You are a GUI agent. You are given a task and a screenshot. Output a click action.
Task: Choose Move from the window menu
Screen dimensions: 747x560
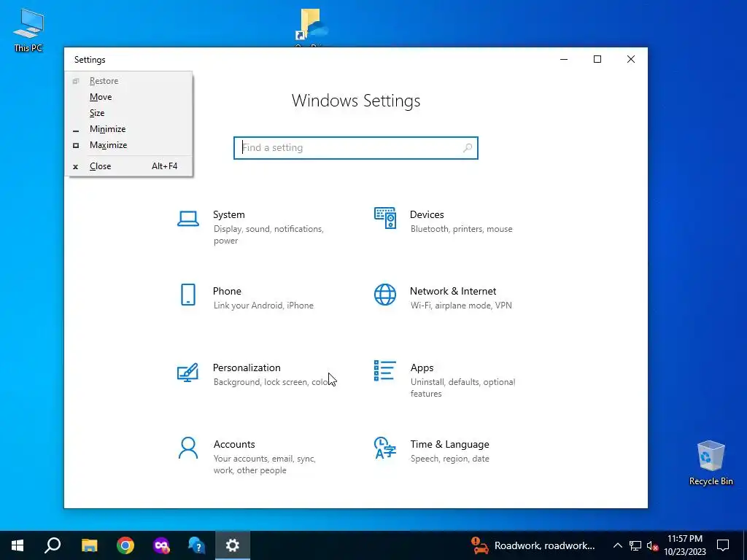point(128,97)
